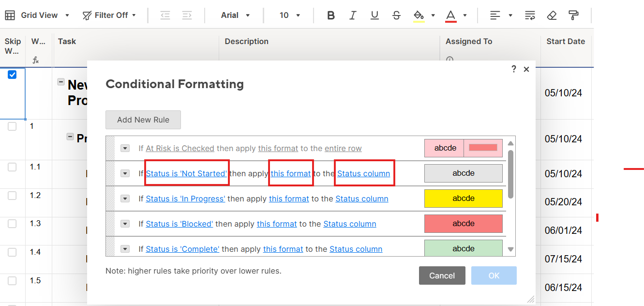Open the help question mark in dialog

pyautogui.click(x=514, y=69)
